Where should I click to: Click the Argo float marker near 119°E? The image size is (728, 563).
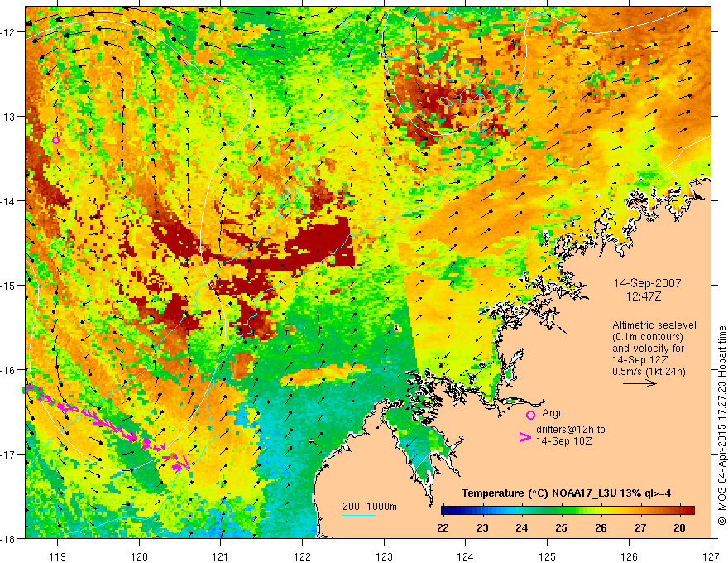pos(55,140)
